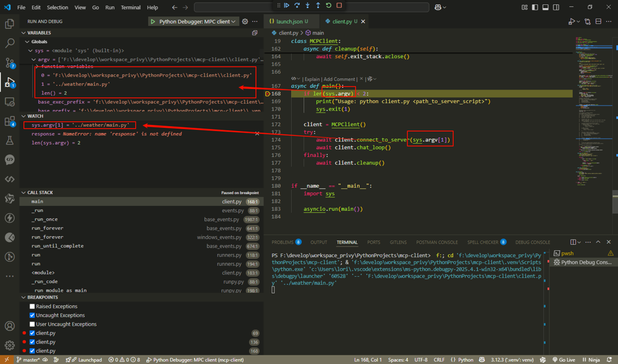The image size is (618, 364).
Task: Open the Debug Console panel tab
Action: [x=532, y=242]
